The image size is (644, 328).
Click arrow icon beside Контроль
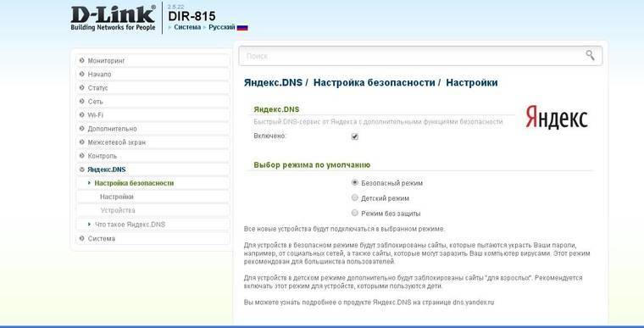(81, 156)
